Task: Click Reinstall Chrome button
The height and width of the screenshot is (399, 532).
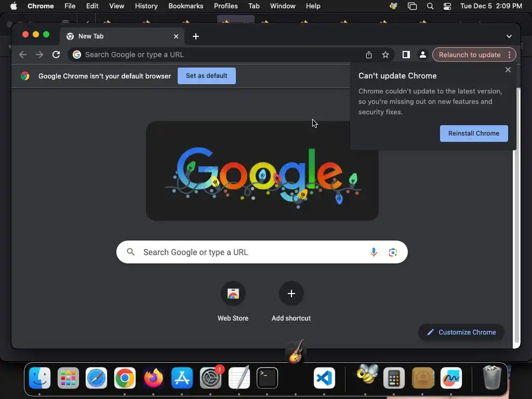Action: tap(474, 134)
